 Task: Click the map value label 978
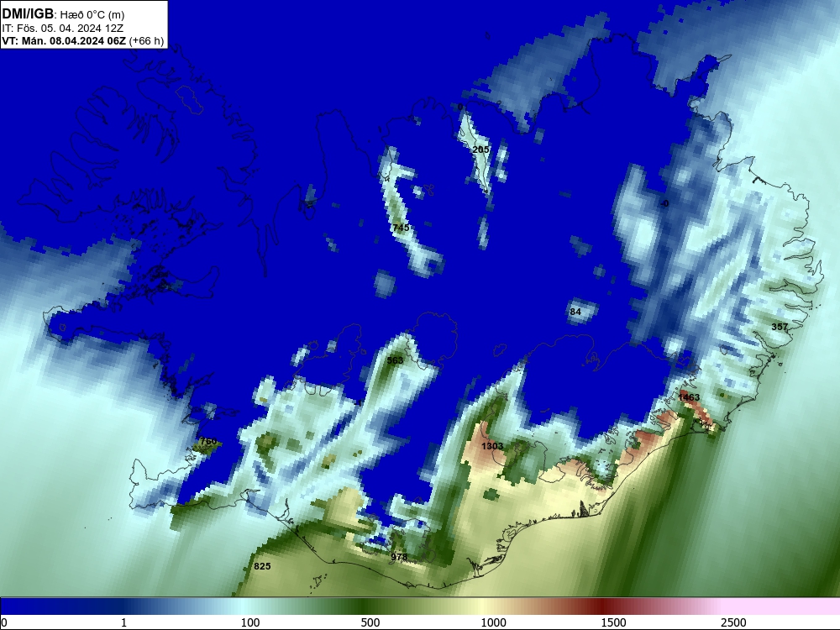point(399,557)
